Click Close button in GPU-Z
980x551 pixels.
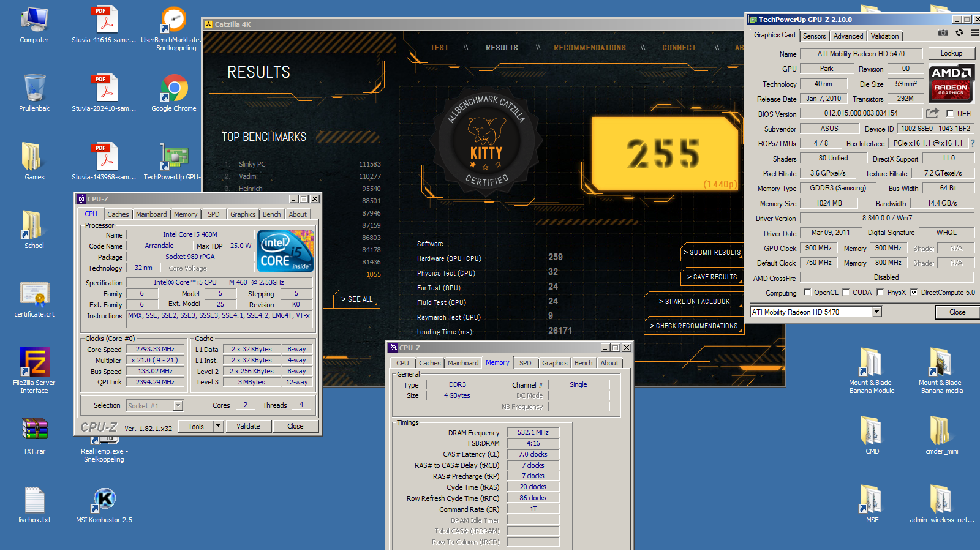tap(957, 312)
